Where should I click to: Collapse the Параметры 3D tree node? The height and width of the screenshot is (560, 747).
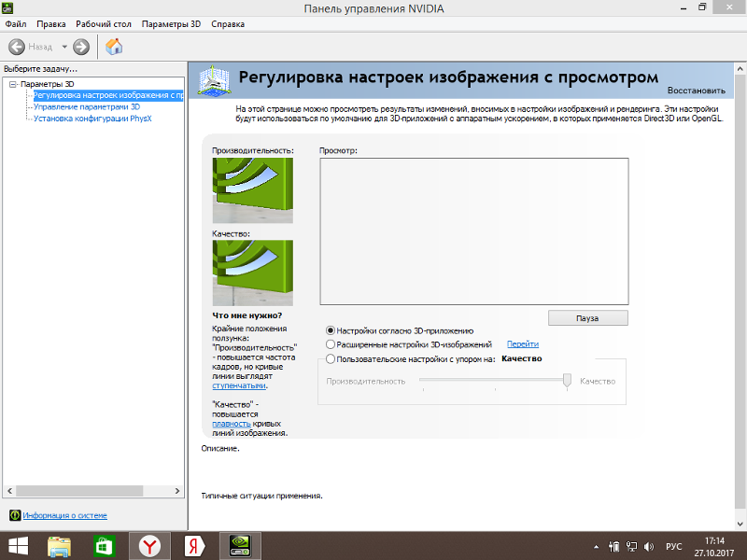13,84
